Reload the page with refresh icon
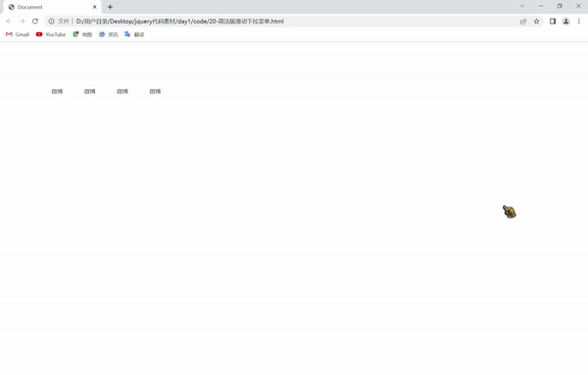This screenshot has height=375, width=588. (35, 22)
